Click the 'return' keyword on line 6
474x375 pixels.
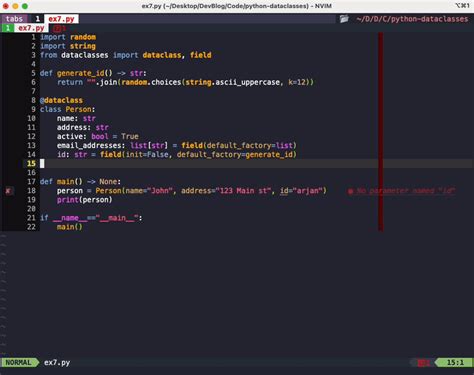pos(70,82)
